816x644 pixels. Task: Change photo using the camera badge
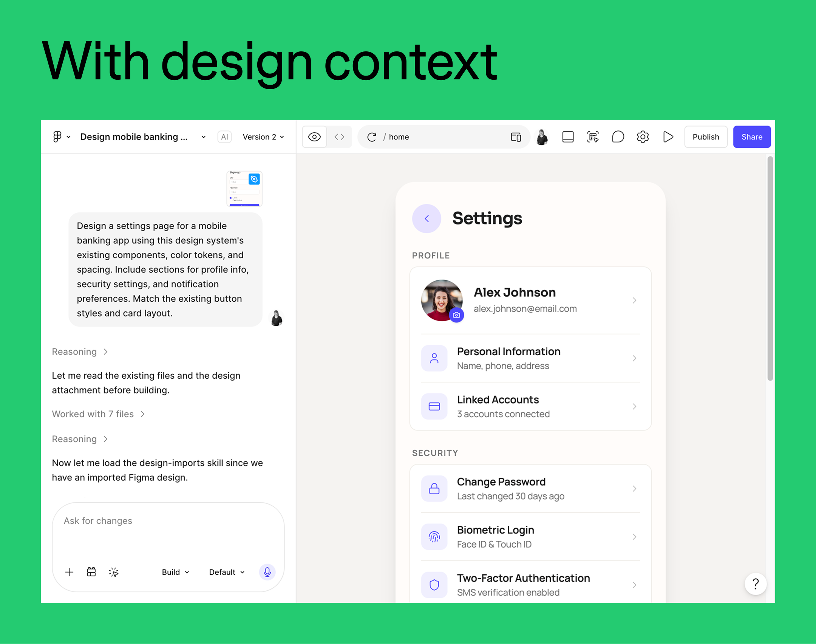coord(456,315)
